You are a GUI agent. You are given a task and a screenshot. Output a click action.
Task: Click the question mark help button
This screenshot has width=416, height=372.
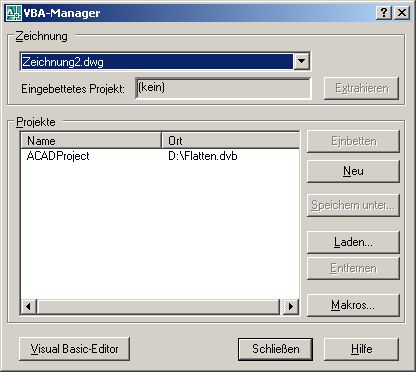384,13
